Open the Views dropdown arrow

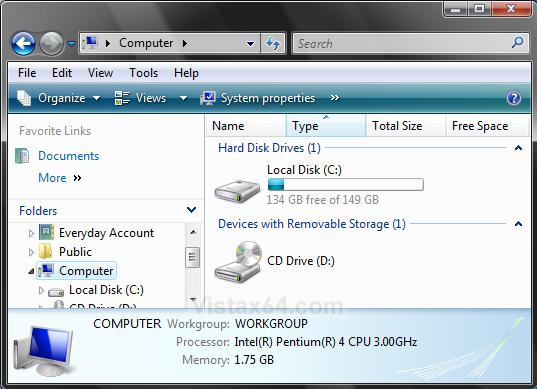coord(184,99)
